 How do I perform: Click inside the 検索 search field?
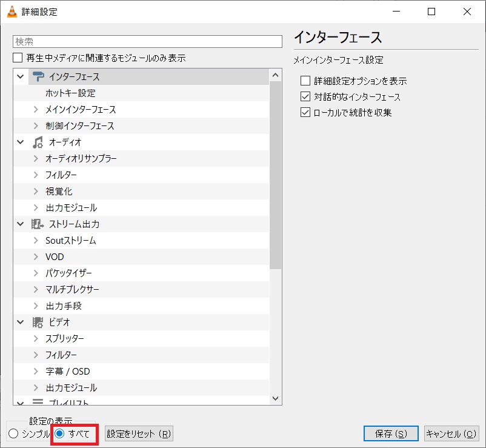point(145,41)
